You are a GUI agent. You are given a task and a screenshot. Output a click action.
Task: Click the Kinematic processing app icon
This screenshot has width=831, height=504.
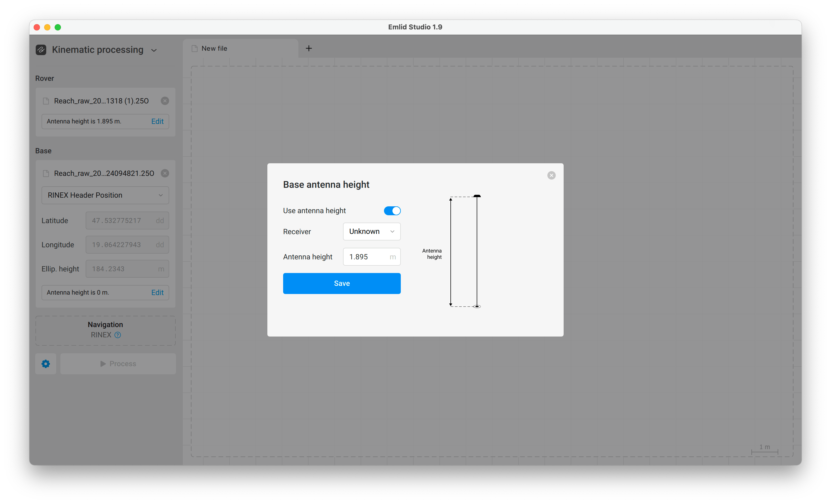pyautogui.click(x=41, y=50)
